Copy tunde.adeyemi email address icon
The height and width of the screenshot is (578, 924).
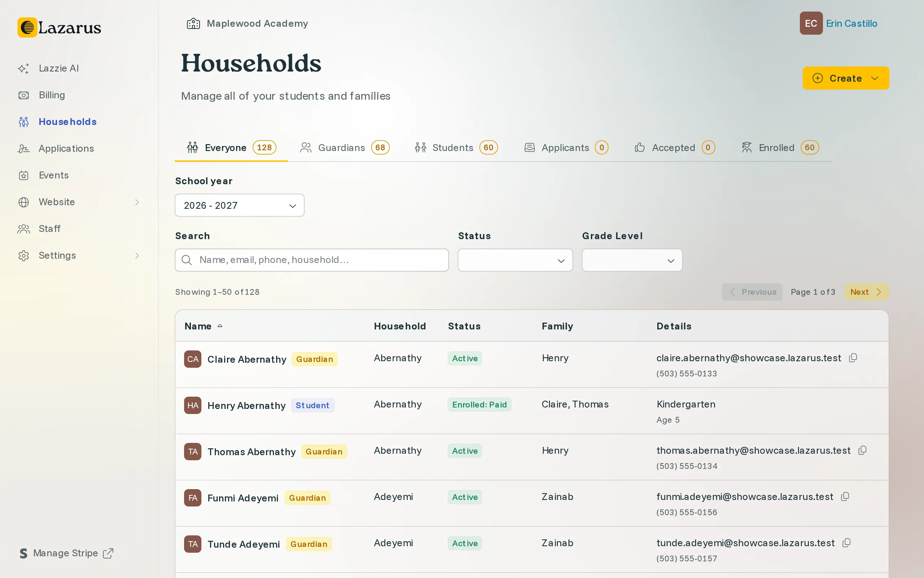point(846,543)
